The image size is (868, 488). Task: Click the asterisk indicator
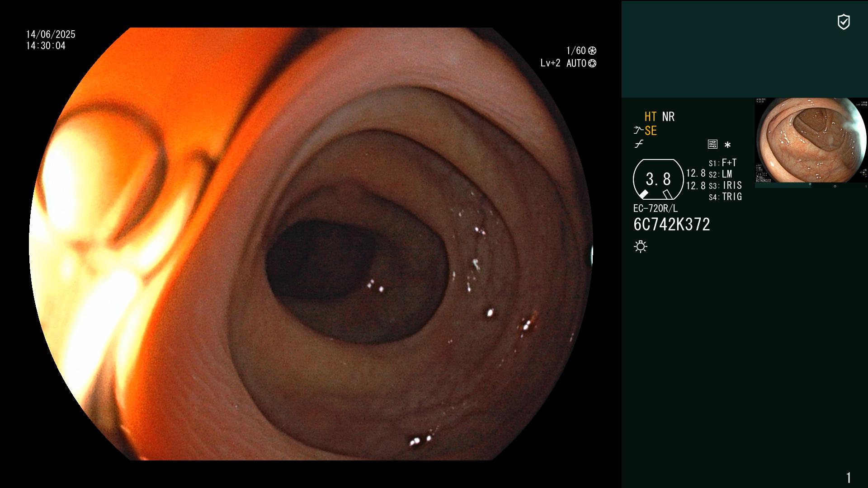point(727,145)
